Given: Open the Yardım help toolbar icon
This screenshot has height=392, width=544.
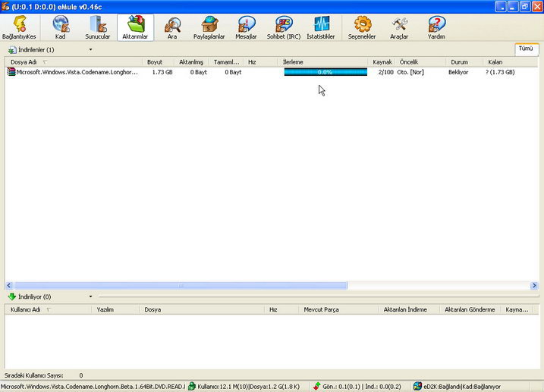Looking at the screenshot, I should [x=436, y=27].
